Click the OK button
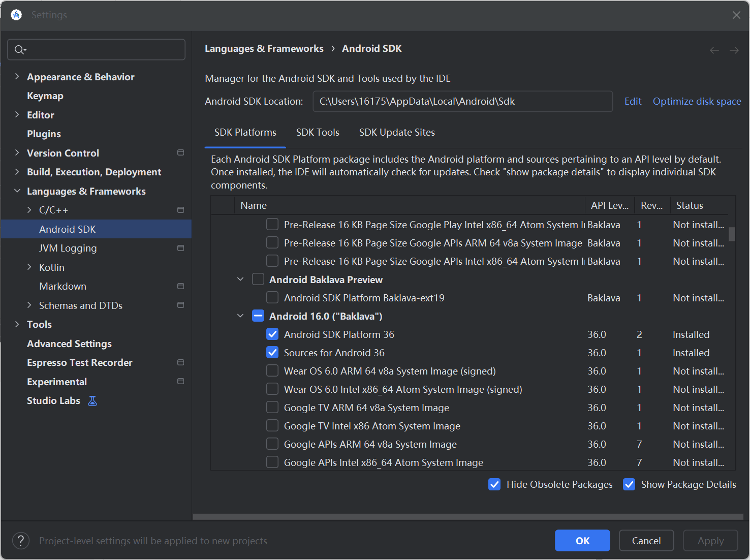The width and height of the screenshot is (750, 560). pos(582,541)
